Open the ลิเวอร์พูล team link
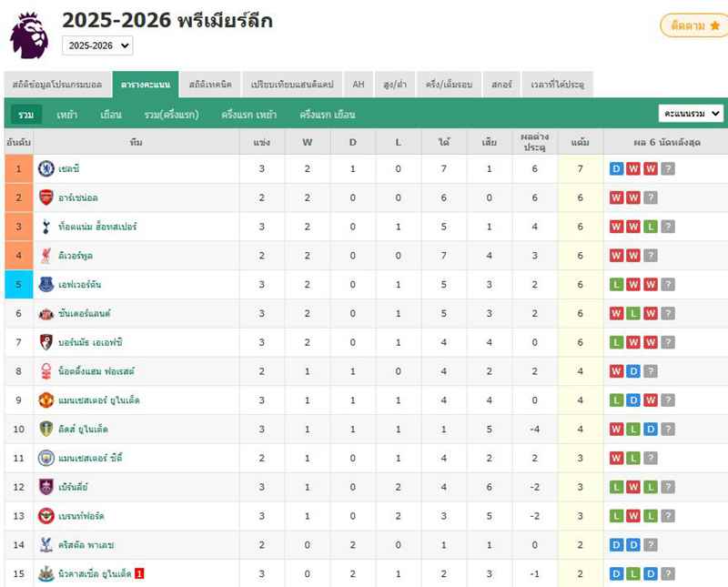 (76, 256)
